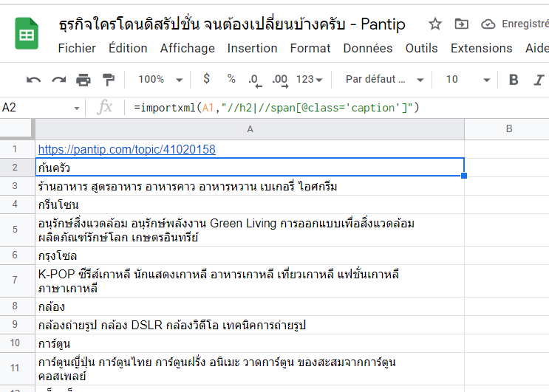Apply currency format with dollar icon

[207, 79]
